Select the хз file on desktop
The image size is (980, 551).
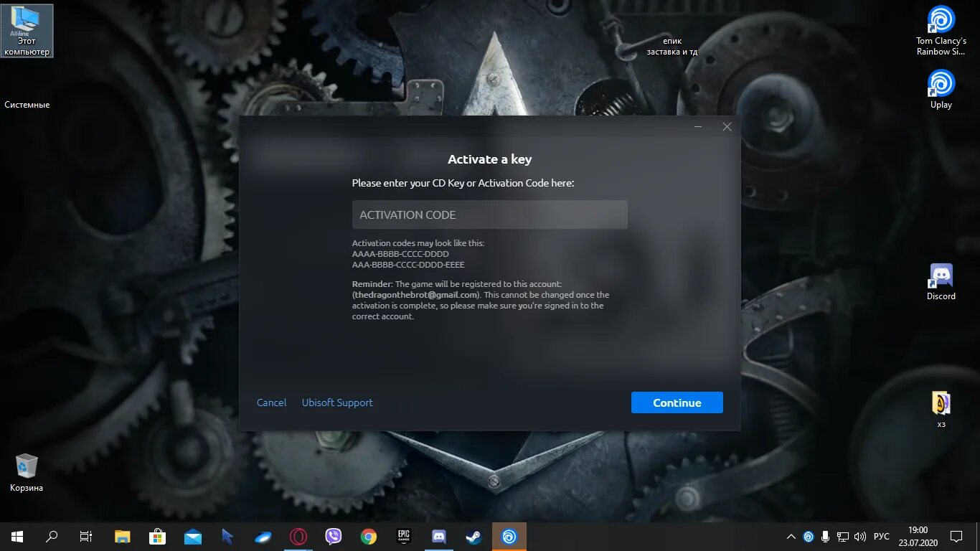(941, 409)
